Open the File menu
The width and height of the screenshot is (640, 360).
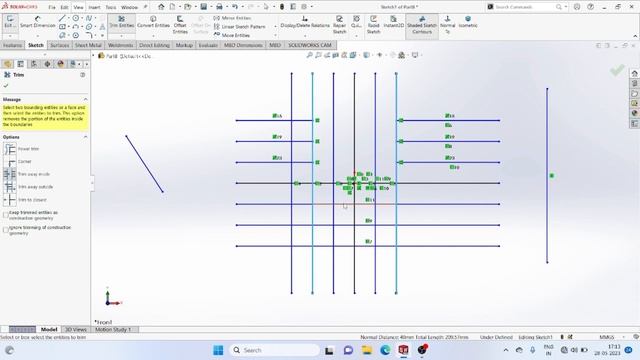pos(52,7)
